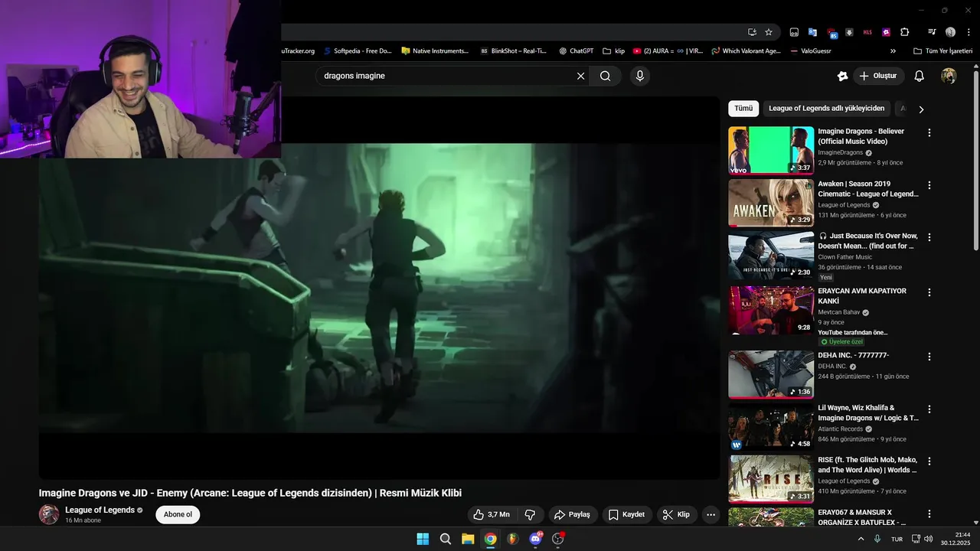This screenshot has height=551, width=980.
Task: Open more actions for the video
Action: 710,514
